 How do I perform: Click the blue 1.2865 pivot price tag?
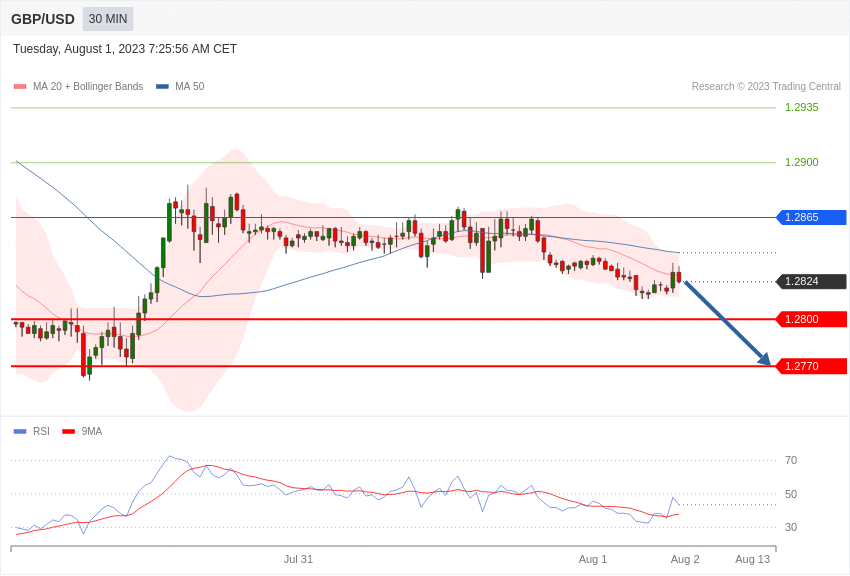pos(812,217)
